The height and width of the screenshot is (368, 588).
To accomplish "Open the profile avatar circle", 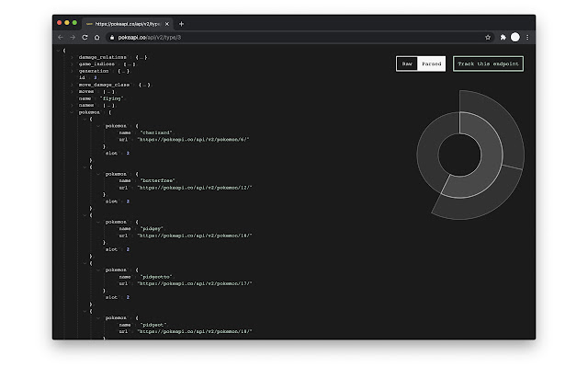I will [x=515, y=37].
